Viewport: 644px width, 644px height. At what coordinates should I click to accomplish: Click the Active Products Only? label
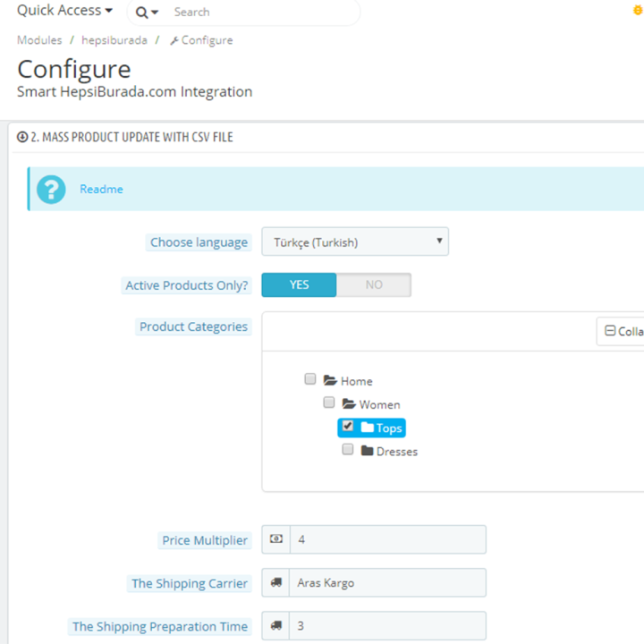pos(186,285)
